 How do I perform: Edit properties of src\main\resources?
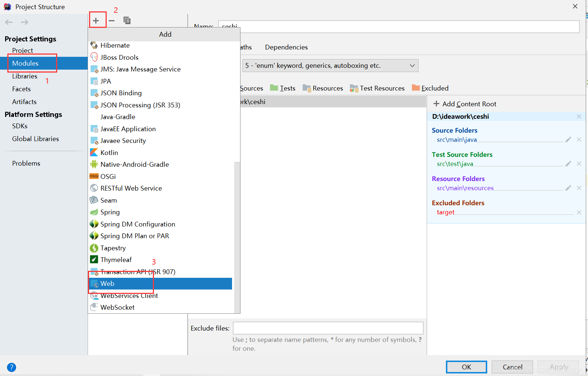[568, 188]
